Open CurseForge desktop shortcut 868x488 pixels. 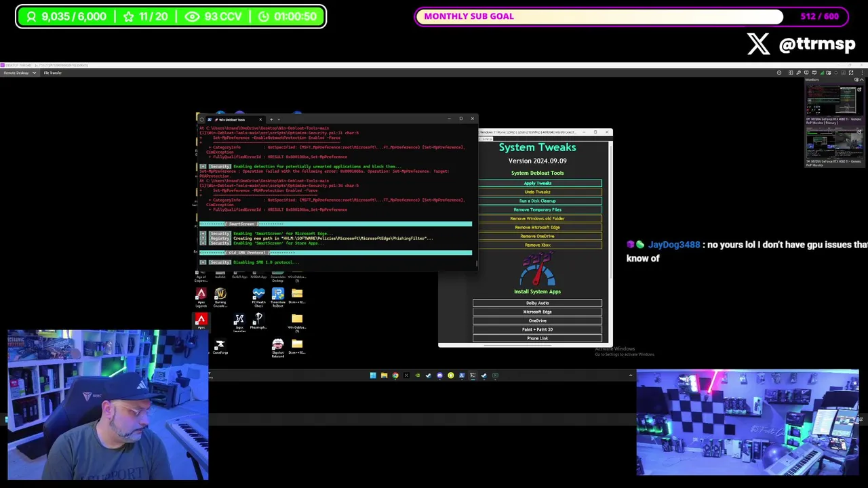click(220, 346)
